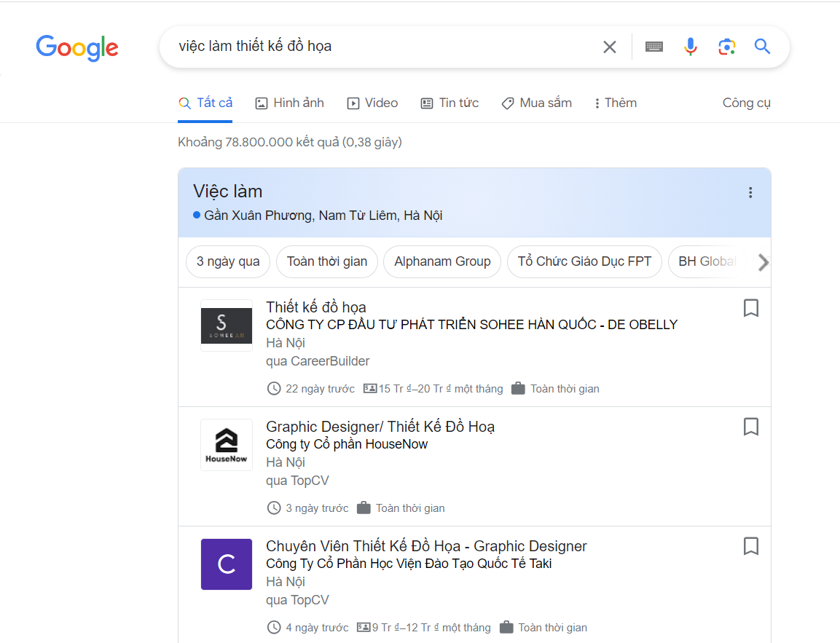Select the Tất cả results tab

point(205,103)
